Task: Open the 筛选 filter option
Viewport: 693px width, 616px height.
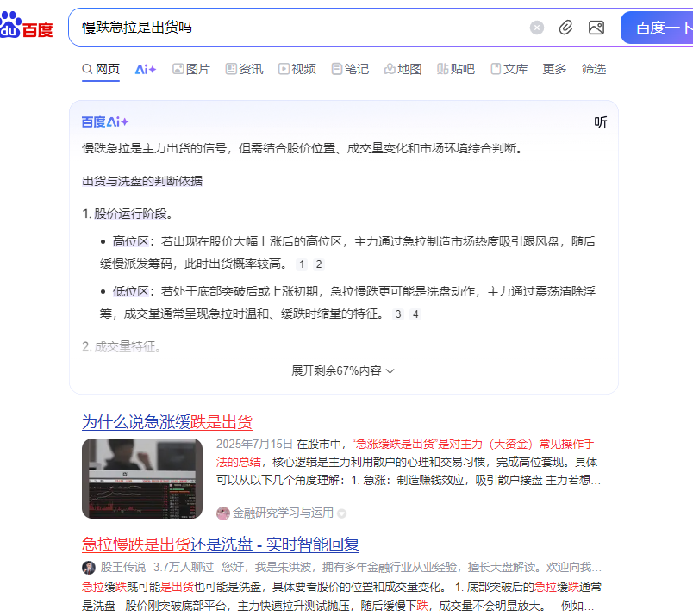Action: [594, 69]
